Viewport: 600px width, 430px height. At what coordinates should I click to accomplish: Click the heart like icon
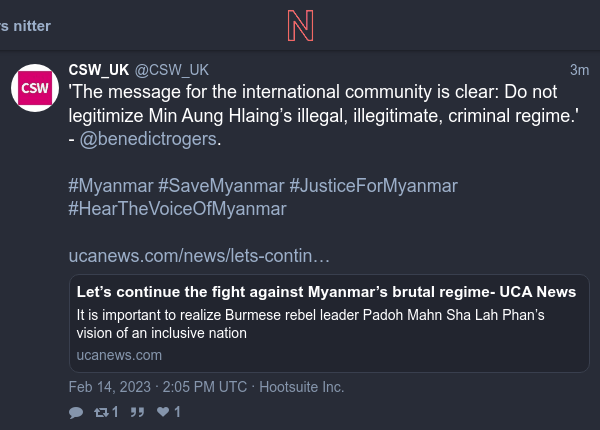164,412
